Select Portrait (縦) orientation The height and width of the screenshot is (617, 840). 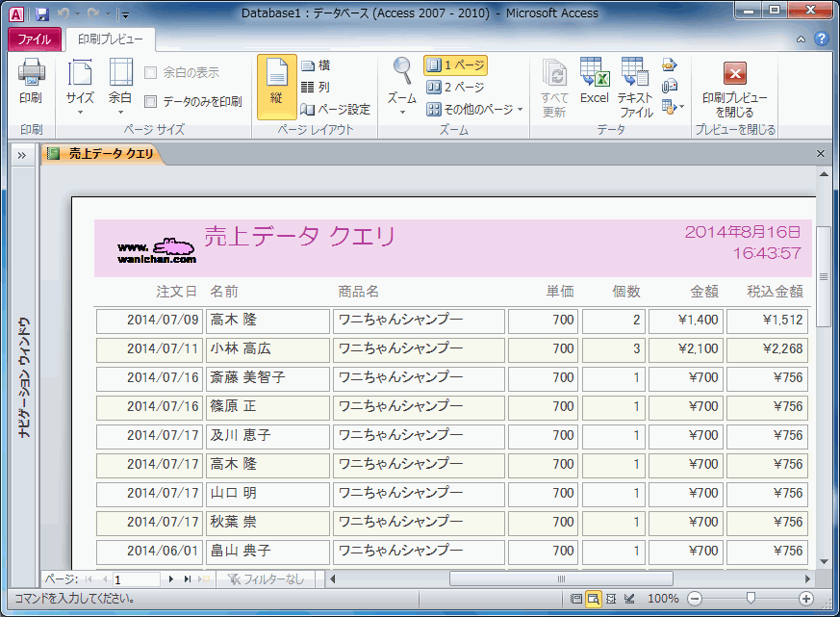click(x=276, y=87)
